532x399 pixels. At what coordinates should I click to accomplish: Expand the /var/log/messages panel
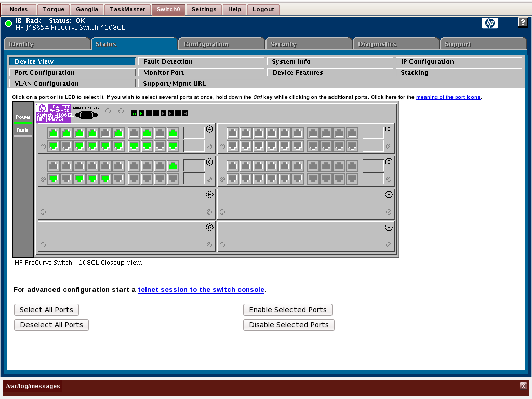point(523,386)
